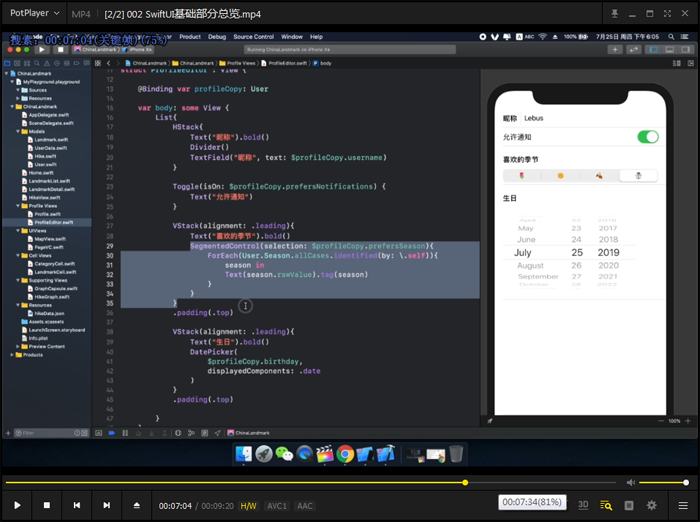The image size is (700, 522).
Task: Open the PotPlayer settings gear
Action: [x=652, y=506]
